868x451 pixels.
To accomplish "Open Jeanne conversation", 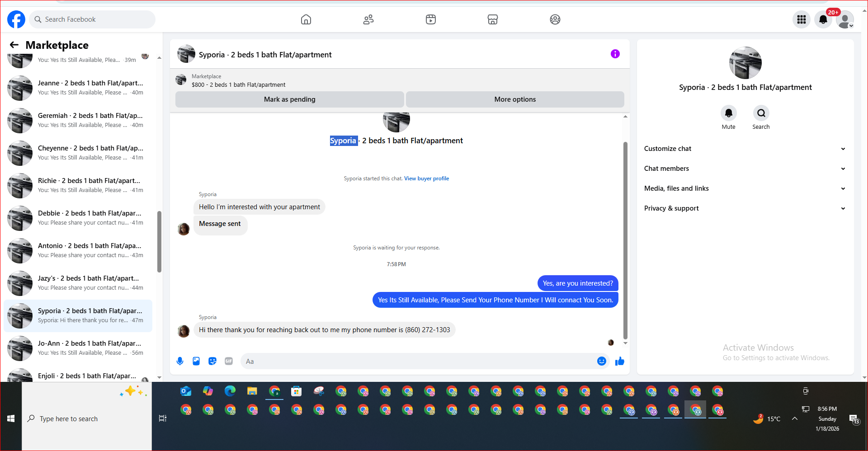I will 78,88.
